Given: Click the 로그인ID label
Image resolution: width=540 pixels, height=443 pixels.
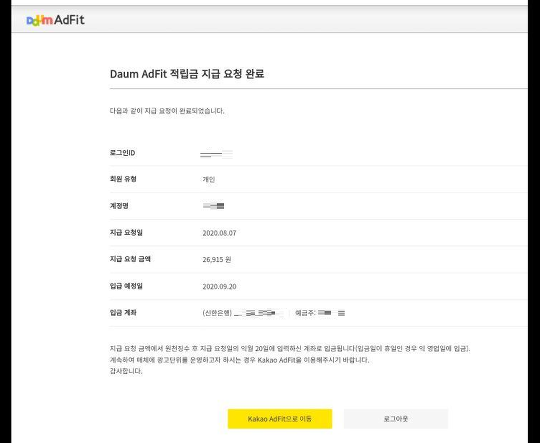Looking at the screenshot, I should click(x=122, y=153).
